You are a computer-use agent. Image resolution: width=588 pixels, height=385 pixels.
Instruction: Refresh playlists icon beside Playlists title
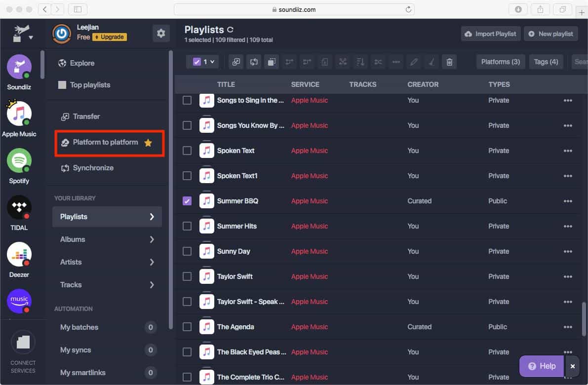(230, 29)
